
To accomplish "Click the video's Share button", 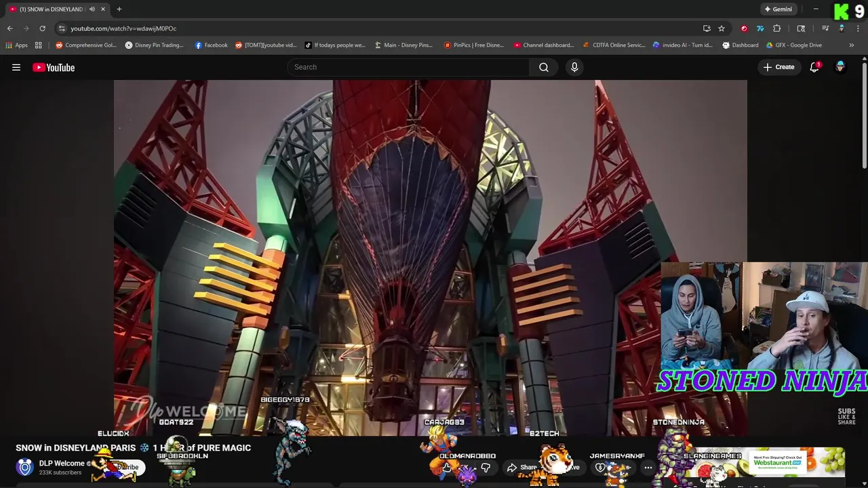I will (521, 467).
